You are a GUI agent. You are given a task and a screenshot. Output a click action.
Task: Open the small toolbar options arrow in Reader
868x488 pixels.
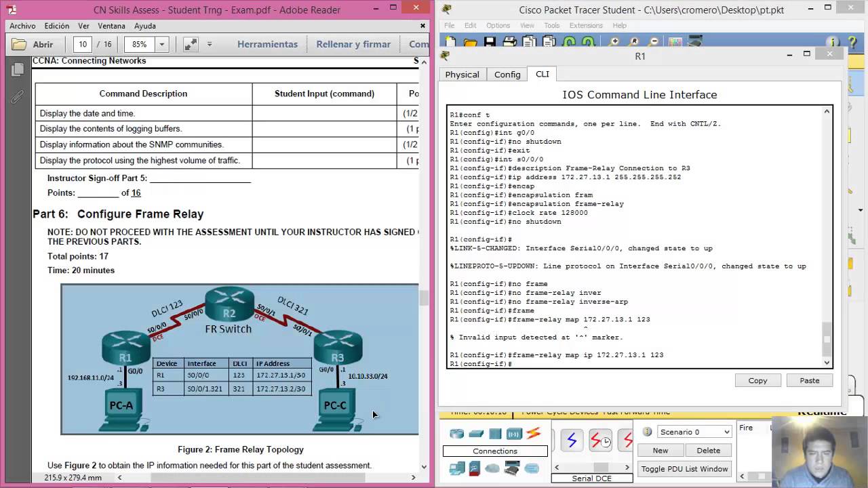coord(210,44)
